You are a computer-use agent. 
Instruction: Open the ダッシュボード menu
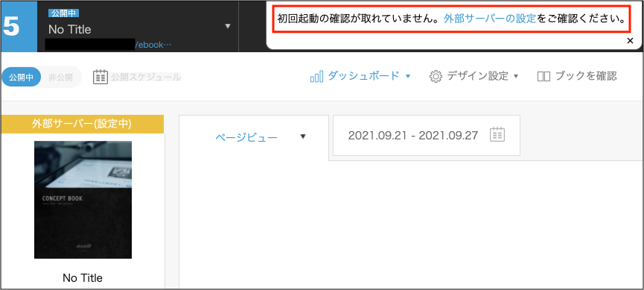364,76
